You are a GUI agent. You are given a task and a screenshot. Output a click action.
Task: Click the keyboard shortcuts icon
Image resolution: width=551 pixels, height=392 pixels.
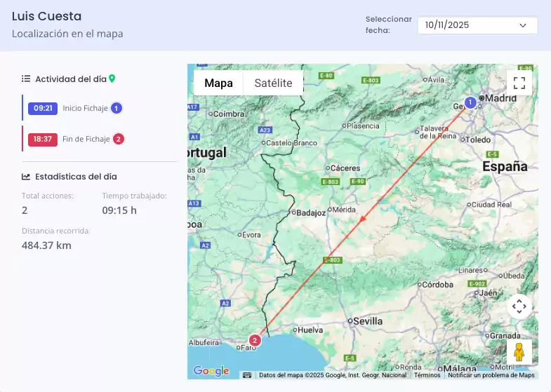coord(247,375)
